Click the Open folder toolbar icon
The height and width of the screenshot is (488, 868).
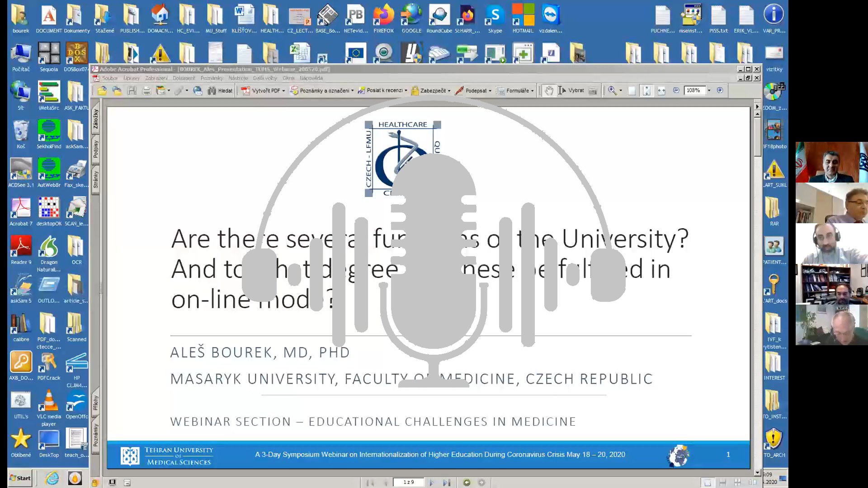point(102,91)
